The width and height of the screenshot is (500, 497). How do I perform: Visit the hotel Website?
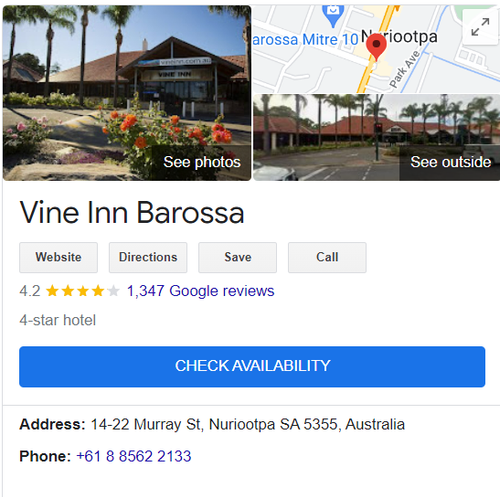pos(58,257)
